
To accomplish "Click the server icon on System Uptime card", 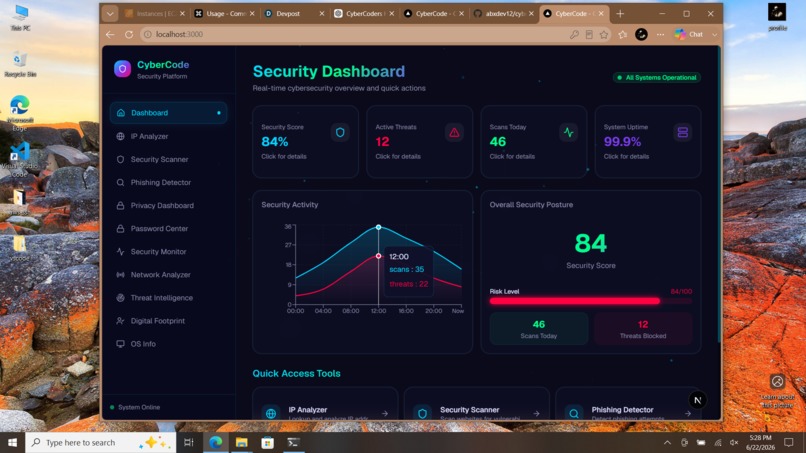I will point(683,132).
